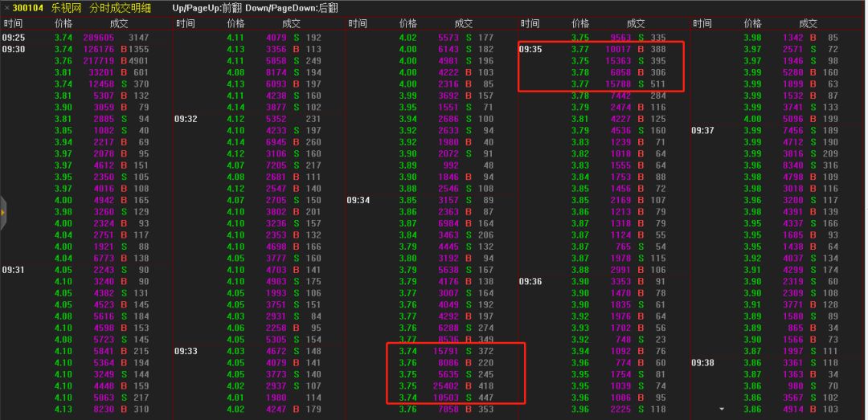Select the 09:36 time cell
The image size is (868, 420).
click(530, 281)
